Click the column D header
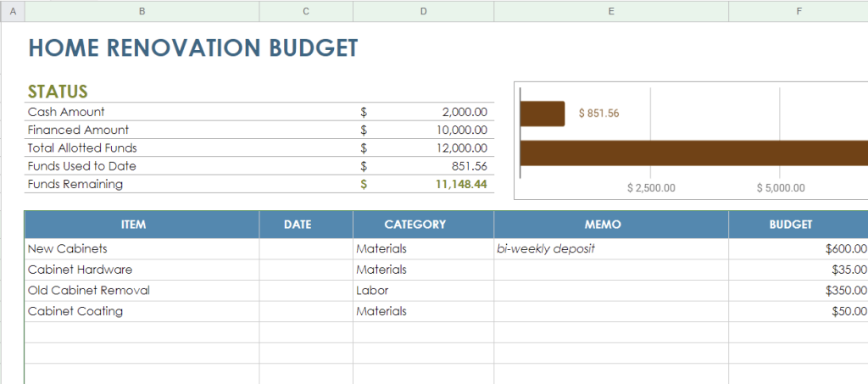This screenshot has width=868, height=384. point(423,11)
